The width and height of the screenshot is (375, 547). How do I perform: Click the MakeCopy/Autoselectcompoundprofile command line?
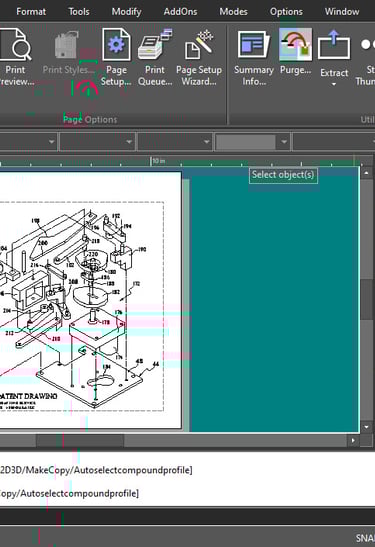pyautogui.click(x=96, y=470)
